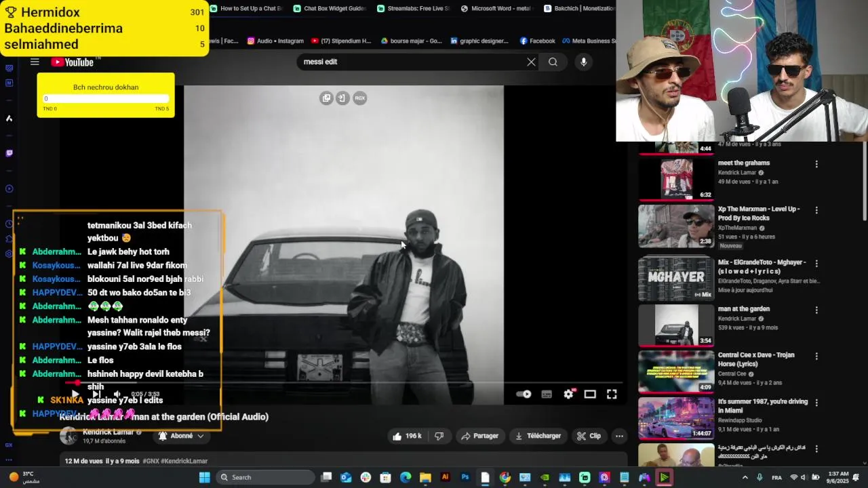Share the video via Partager
The width and height of the screenshot is (868, 488).
pyautogui.click(x=479, y=436)
